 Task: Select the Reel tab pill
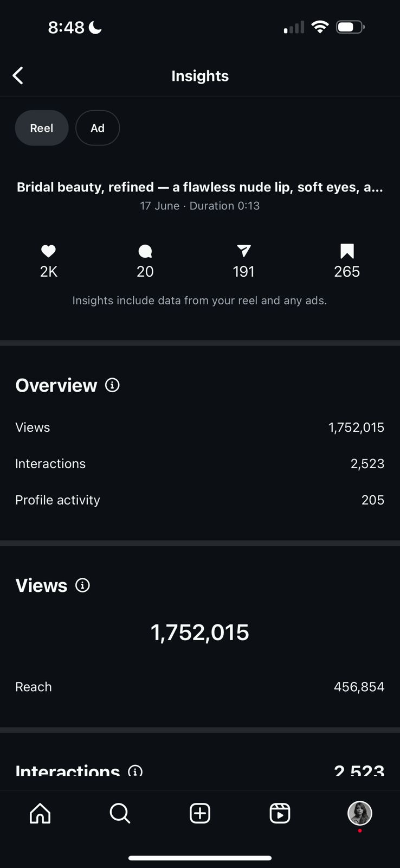[x=42, y=128]
